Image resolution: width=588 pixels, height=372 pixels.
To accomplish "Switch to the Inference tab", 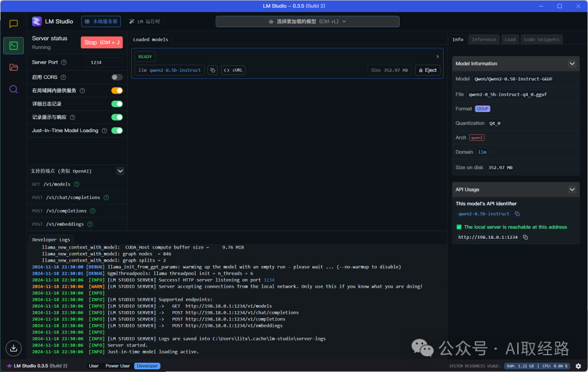I will 484,39.
